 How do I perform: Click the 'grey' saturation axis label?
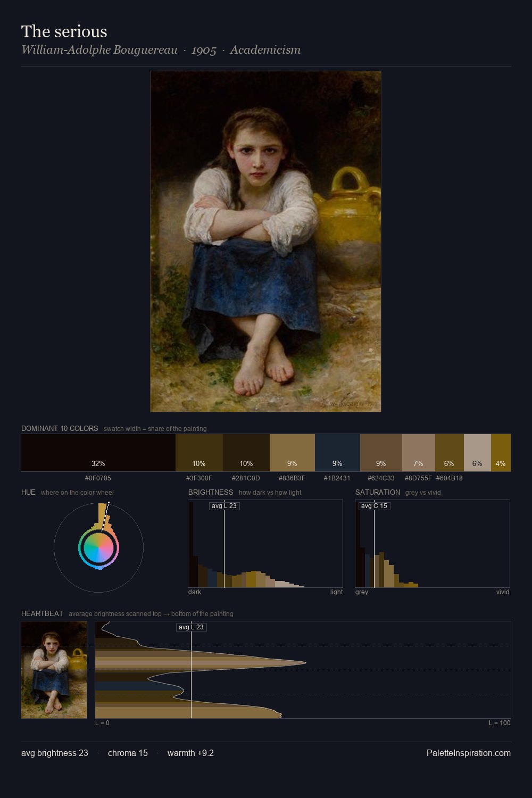362,592
